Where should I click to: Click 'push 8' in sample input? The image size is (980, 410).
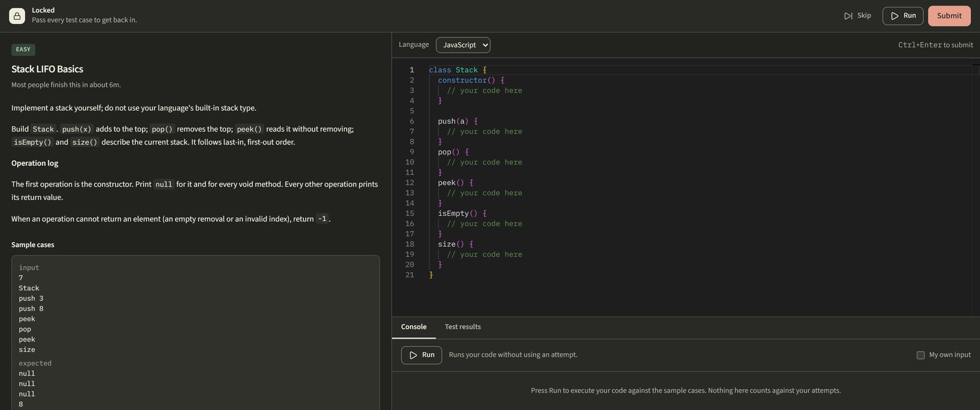(x=31, y=309)
